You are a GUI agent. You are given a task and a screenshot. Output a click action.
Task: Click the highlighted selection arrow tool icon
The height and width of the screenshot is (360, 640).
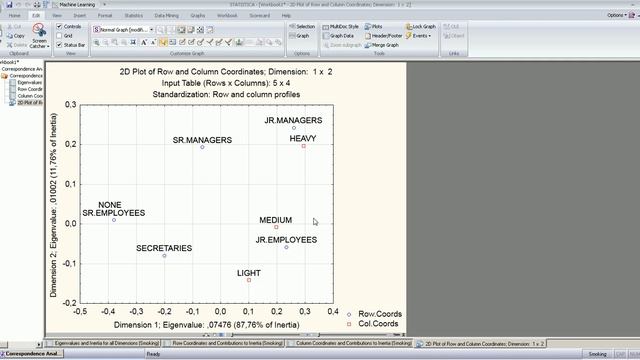[x=163, y=42]
